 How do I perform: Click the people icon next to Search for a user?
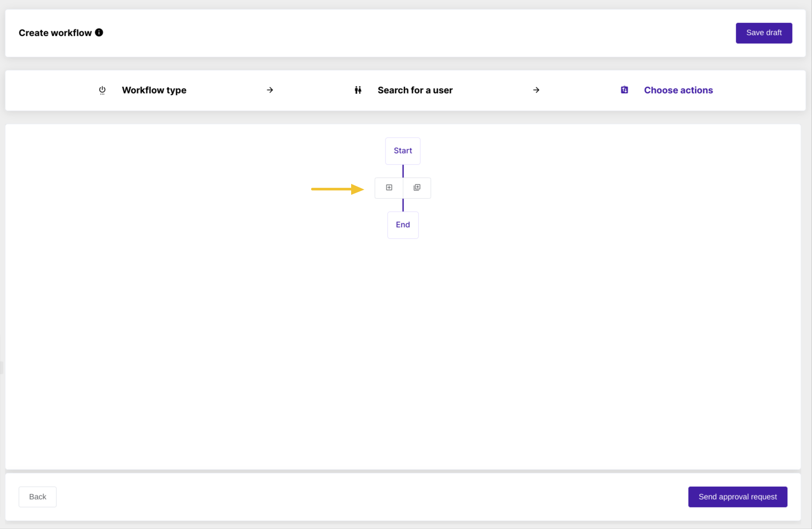[x=358, y=90]
